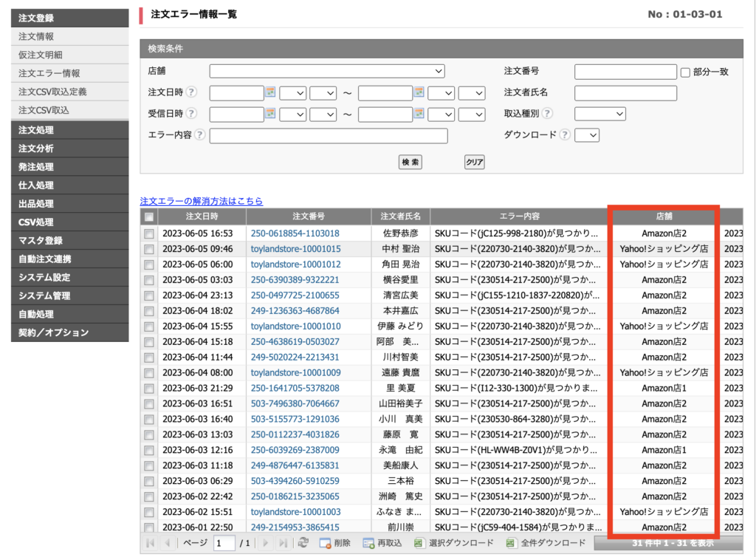This screenshot has width=756, height=557.
Task: Click the 注文番号 input field
Action: point(626,72)
